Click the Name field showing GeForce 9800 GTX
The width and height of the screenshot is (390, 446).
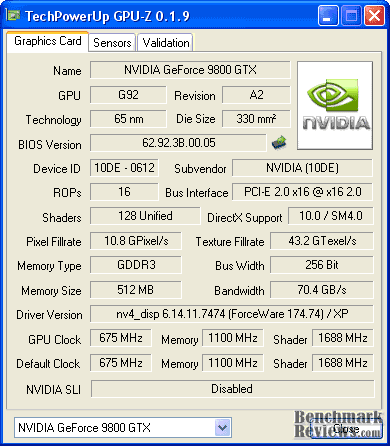point(190,70)
